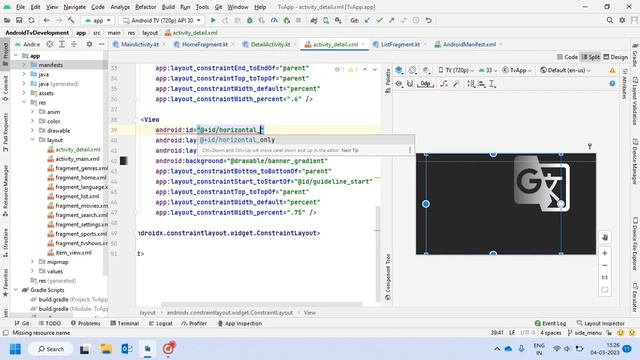Click the Git push arrow icon
This screenshot has height=360, width=640.
tap(391, 20)
